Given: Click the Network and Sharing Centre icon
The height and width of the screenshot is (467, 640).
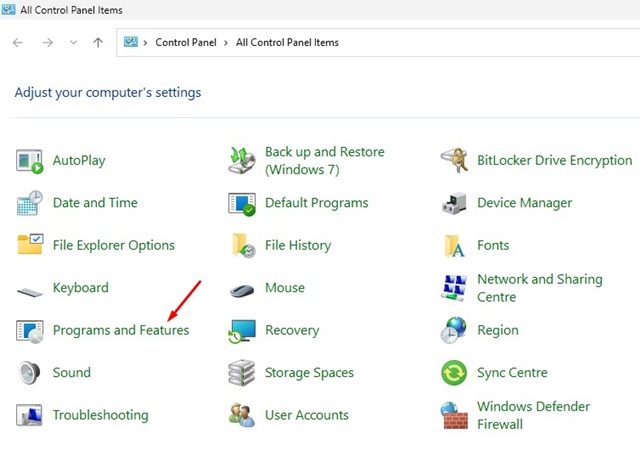Looking at the screenshot, I should (x=454, y=288).
